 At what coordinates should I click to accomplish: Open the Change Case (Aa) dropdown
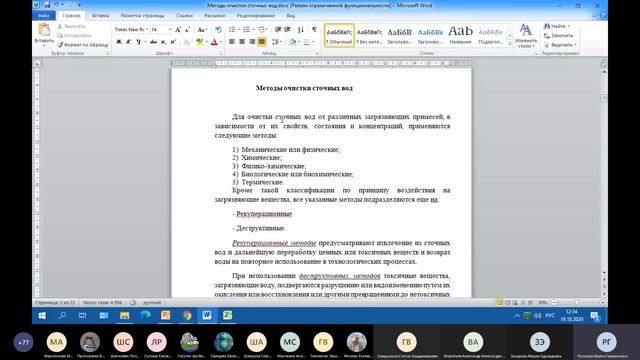pyautogui.click(x=202, y=30)
